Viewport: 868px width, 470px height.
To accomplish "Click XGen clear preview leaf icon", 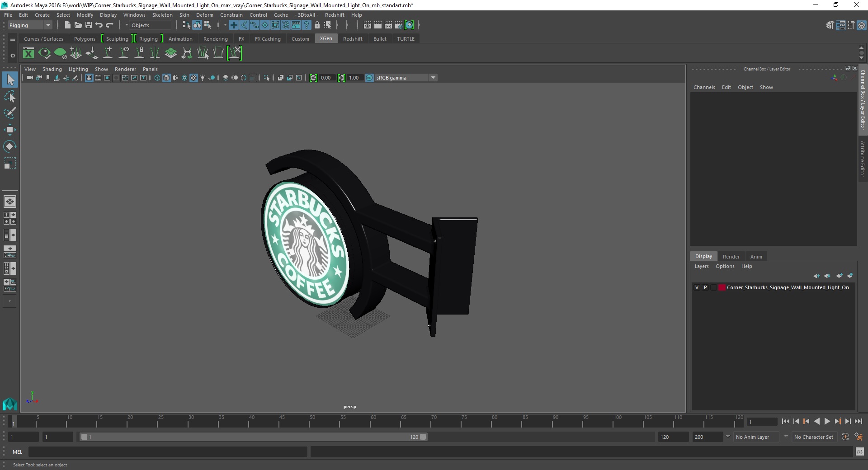I will pos(60,53).
